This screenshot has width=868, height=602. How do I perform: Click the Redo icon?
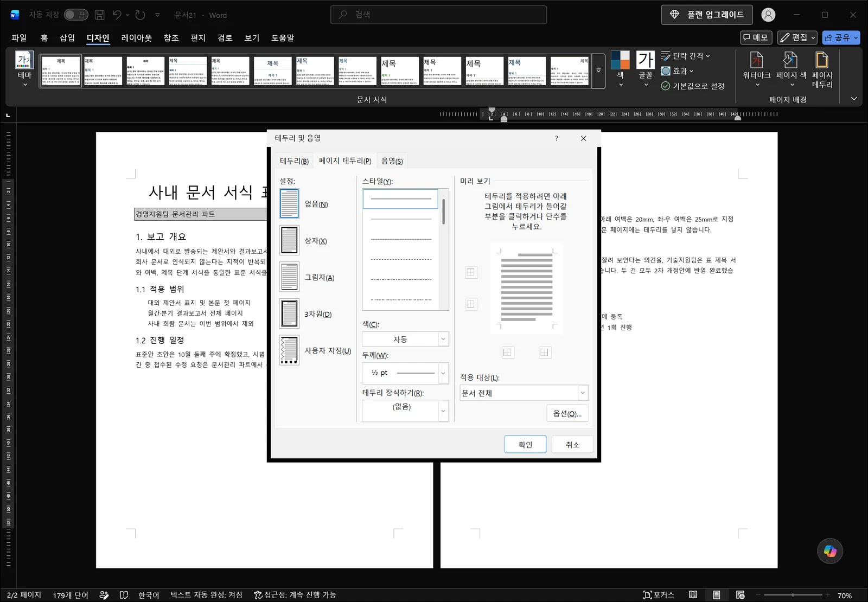click(141, 15)
